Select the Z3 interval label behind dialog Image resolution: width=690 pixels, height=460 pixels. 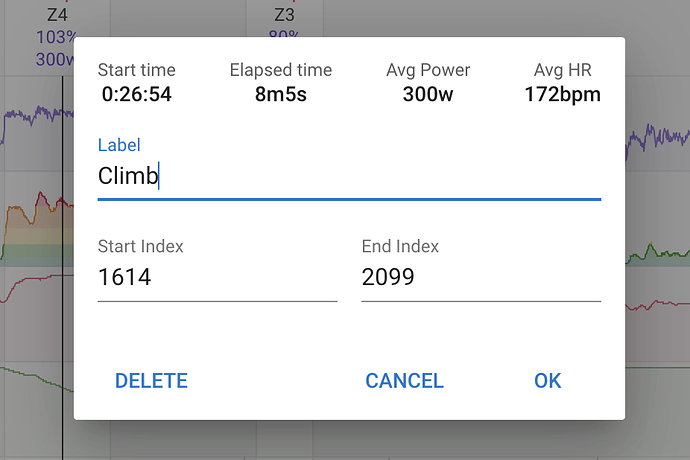pyautogui.click(x=284, y=15)
